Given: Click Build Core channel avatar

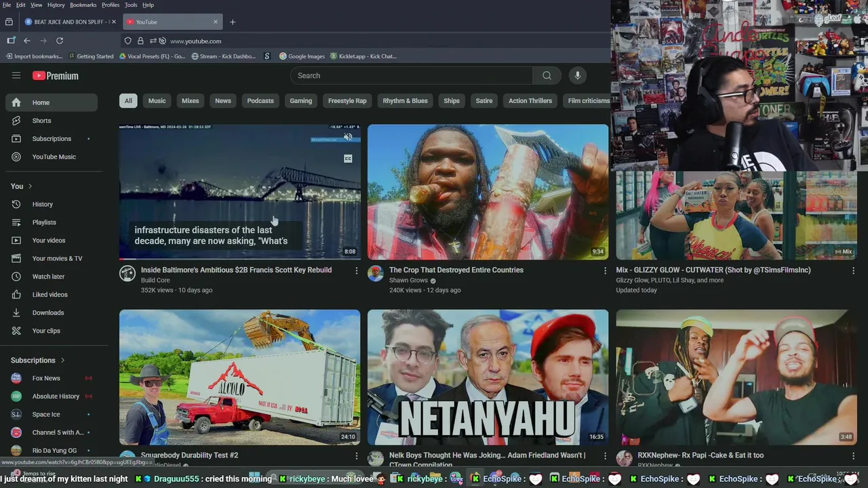Looking at the screenshot, I should pos(127,273).
